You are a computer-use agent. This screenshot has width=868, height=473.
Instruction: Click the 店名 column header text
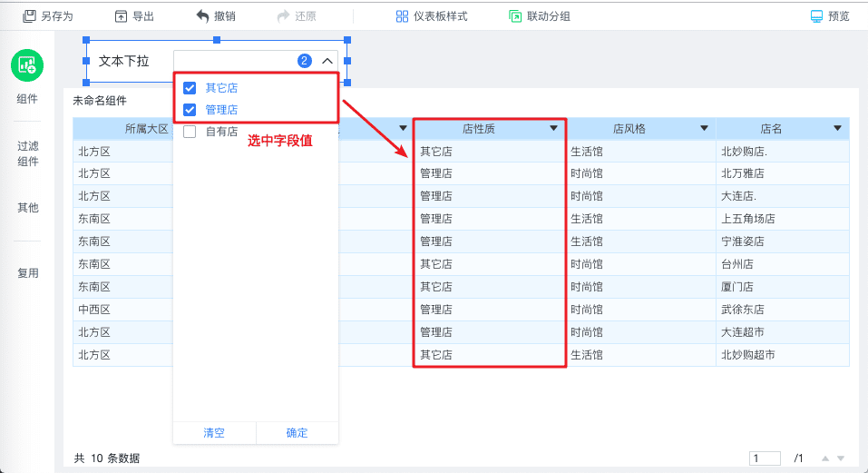(771, 129)
